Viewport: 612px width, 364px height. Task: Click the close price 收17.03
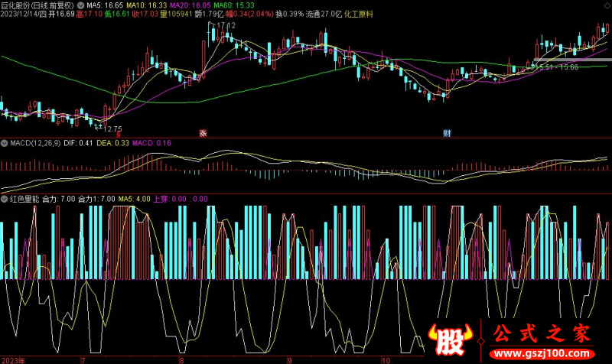tap(145, 14)
